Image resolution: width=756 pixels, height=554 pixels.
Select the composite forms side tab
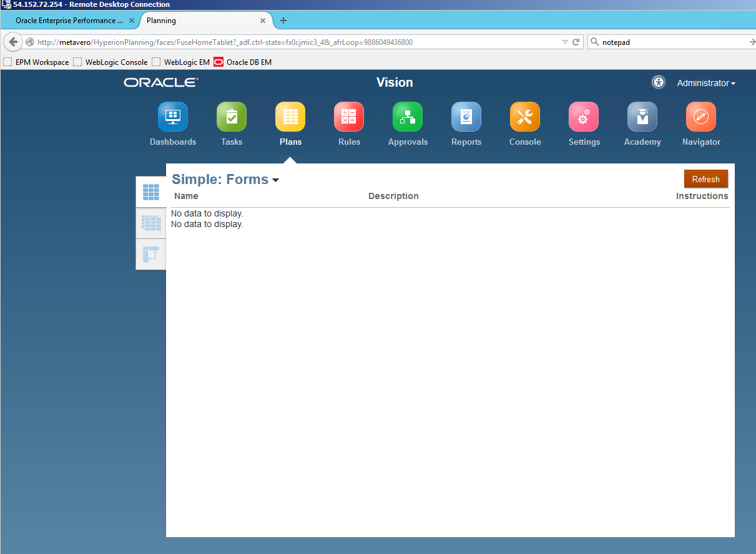click(151, 223)
